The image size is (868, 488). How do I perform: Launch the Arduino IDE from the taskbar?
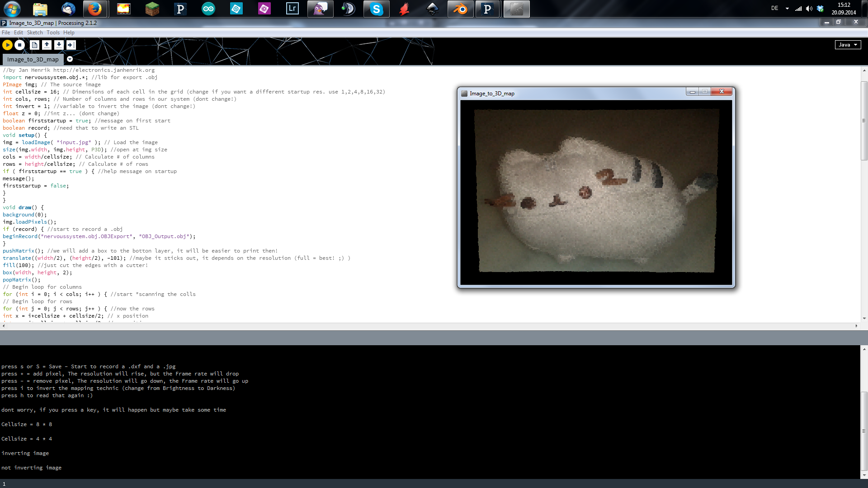pyautogui.click(x=208, y=9)
